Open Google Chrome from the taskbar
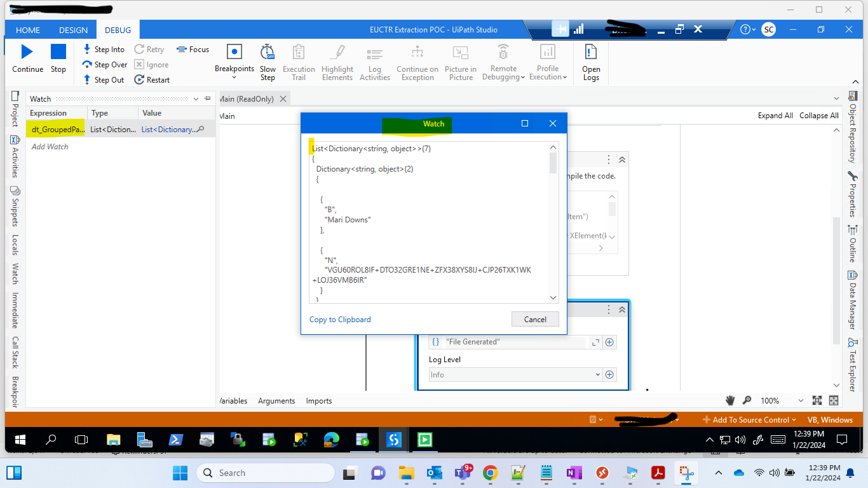Screen dimensions: 868x488 [490, 473]
